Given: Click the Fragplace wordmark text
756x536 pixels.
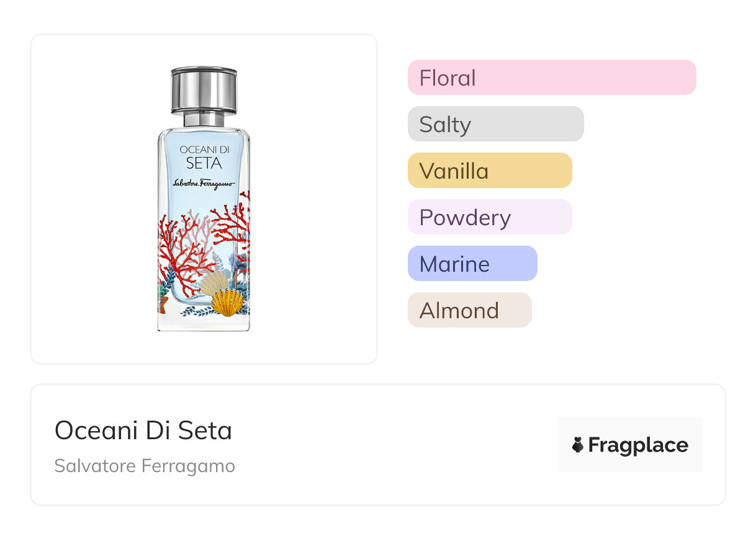Looking at the screenshot, I should click(x=638, y=445).
